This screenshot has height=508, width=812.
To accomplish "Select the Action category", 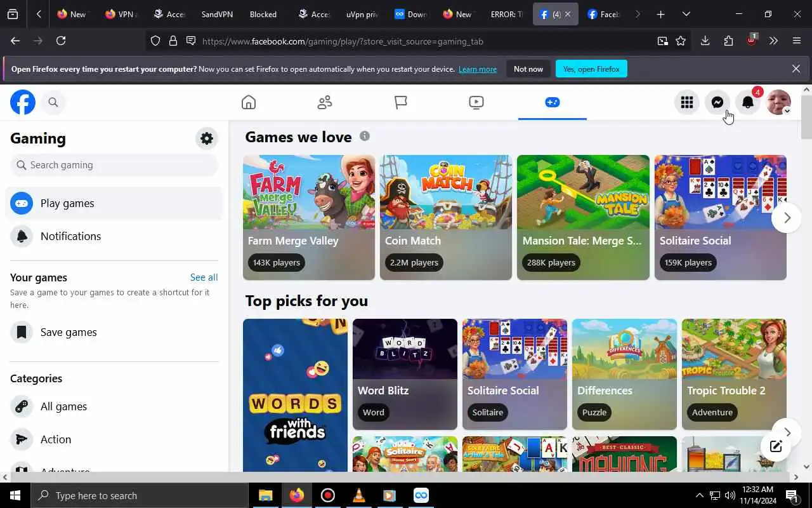I will tap(114, 439).
